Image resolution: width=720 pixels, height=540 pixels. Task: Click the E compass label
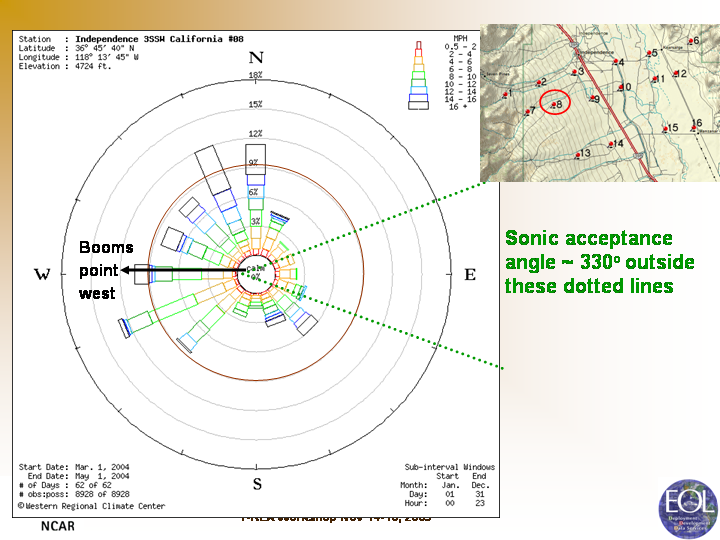[470, 275]
